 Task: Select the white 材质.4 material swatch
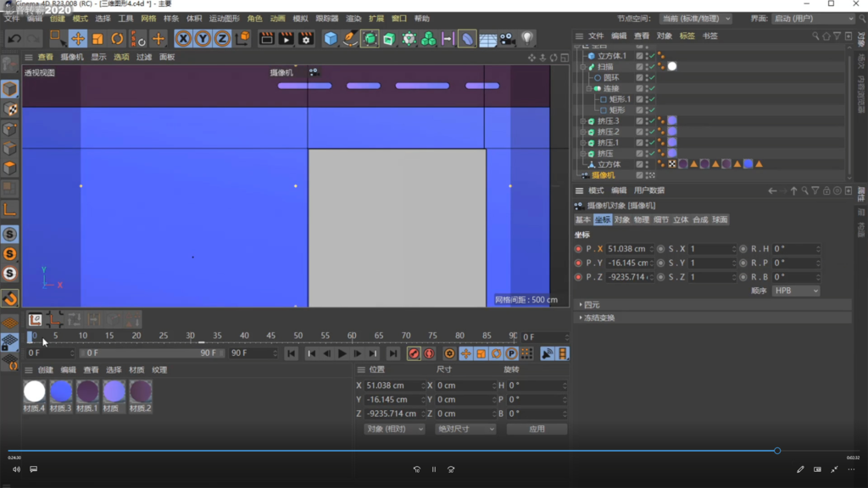(x=35, y=391)
